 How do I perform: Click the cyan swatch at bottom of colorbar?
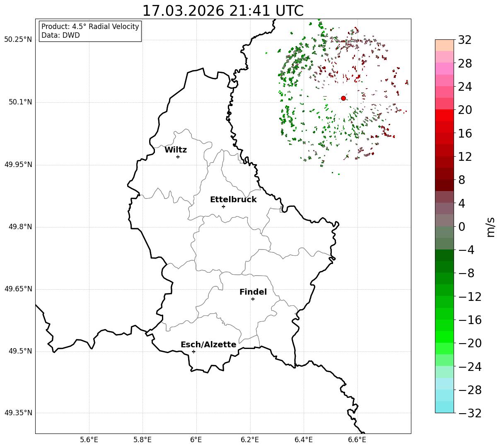tap(444, 407)
